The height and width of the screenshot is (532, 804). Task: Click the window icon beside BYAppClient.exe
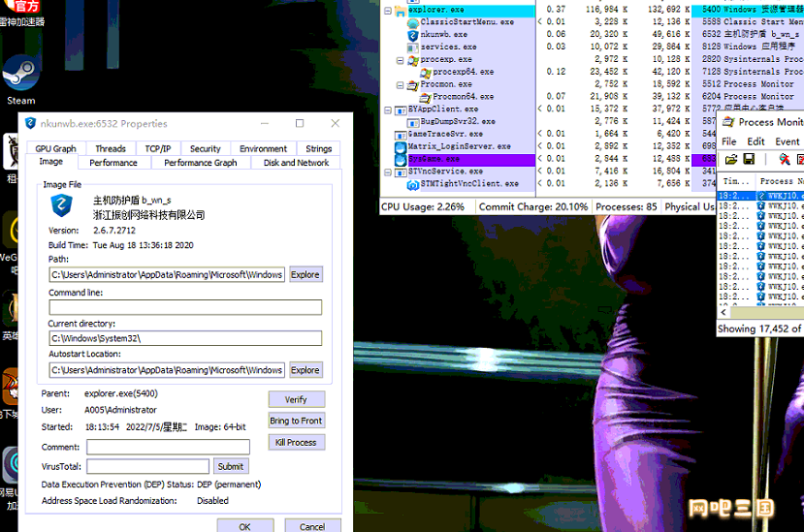pos(401,110)
